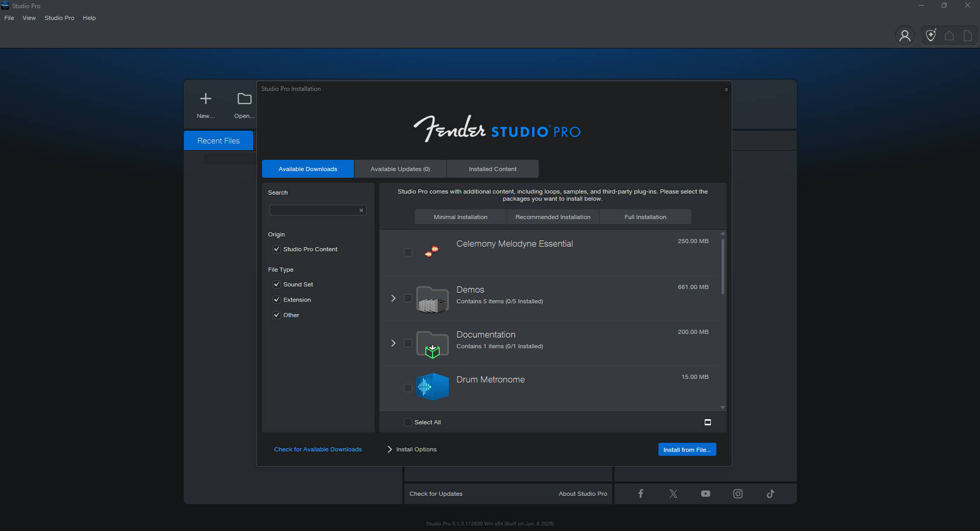Click the Demos folder icon

tap(432, 299)
